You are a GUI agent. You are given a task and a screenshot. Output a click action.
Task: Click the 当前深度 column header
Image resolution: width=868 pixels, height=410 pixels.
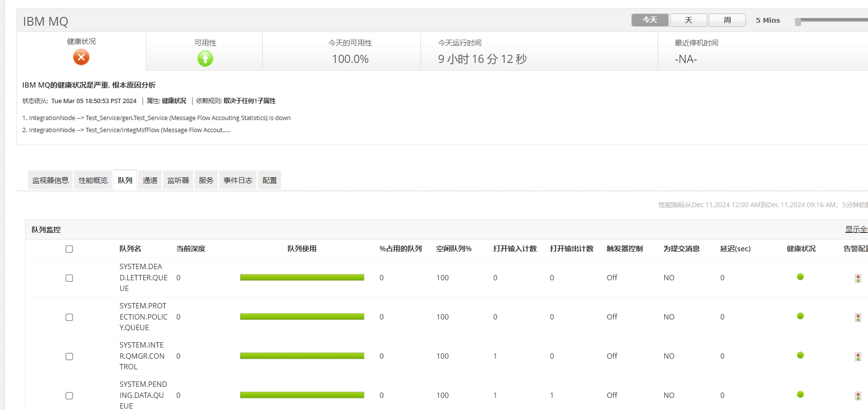coord(191,249)
